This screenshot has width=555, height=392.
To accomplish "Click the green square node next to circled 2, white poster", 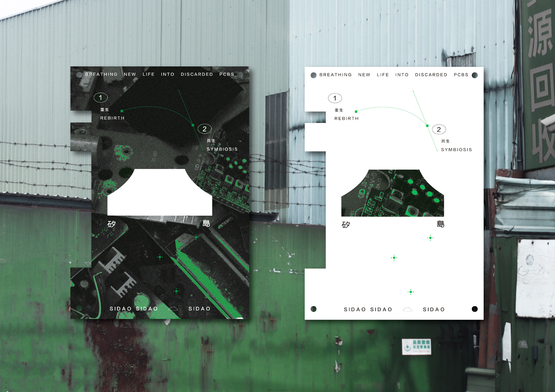I will [x=427, y=126].
